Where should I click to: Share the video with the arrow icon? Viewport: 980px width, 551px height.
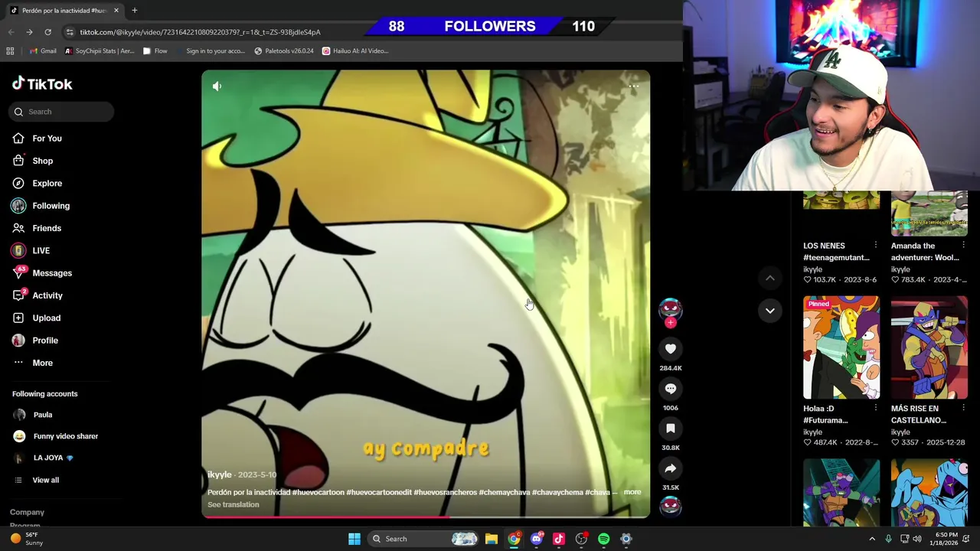[670, 468]
